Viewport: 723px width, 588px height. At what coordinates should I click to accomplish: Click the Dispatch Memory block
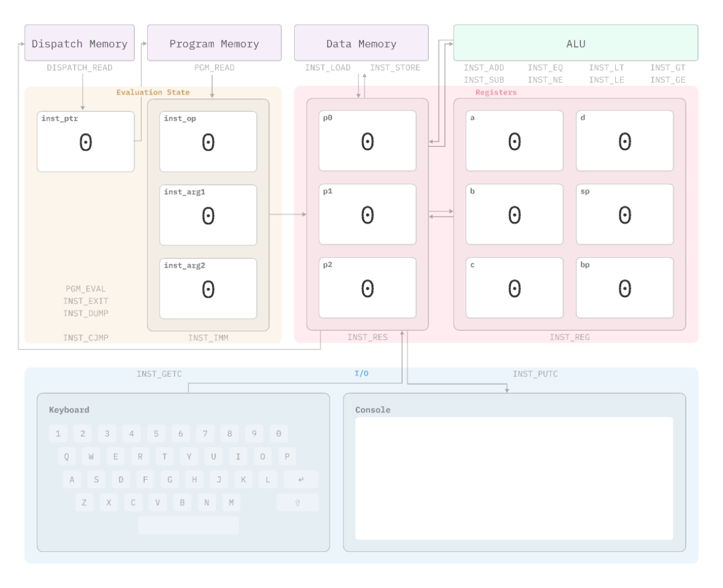pyautogui.click(x=80, y=43)
